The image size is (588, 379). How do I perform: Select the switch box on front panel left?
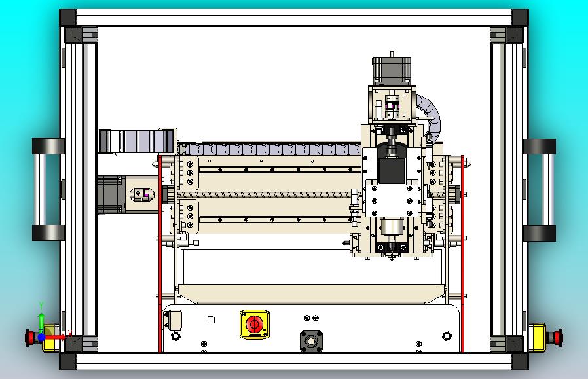(x=172, y=320)
